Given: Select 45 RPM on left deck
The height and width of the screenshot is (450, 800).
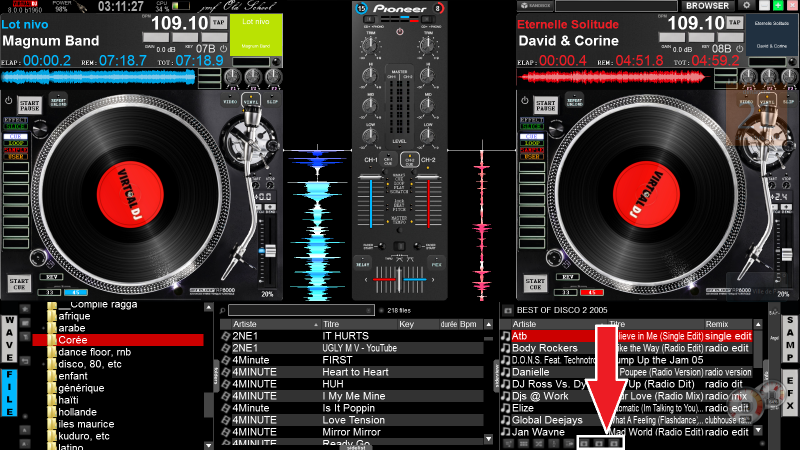Looking at the screenshot, I should point(76,292).
